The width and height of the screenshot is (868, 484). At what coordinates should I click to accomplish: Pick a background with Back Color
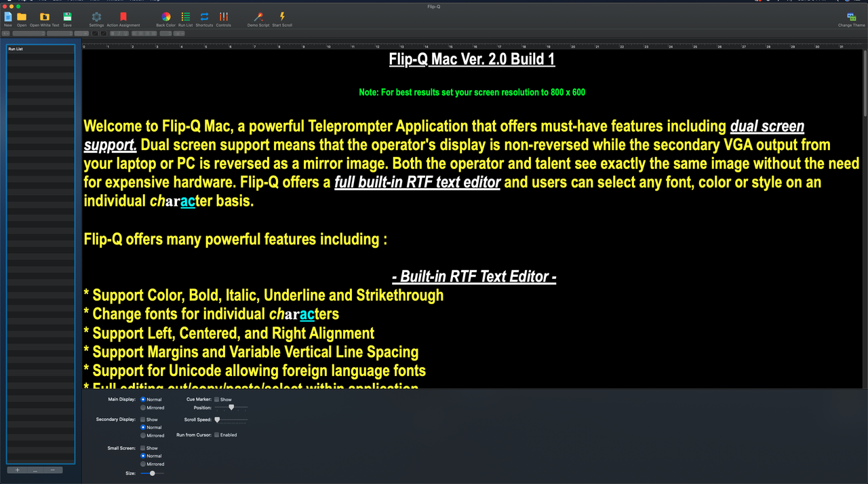click(165, 17)
